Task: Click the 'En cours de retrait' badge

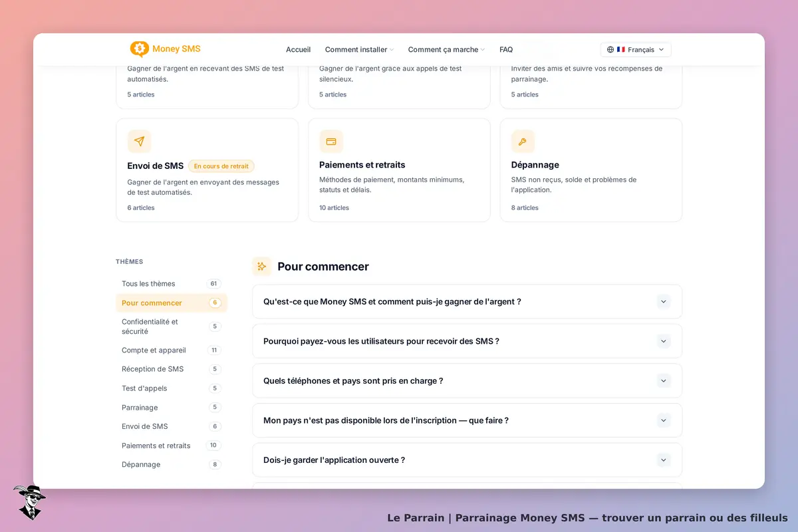Action: (221, 166)
